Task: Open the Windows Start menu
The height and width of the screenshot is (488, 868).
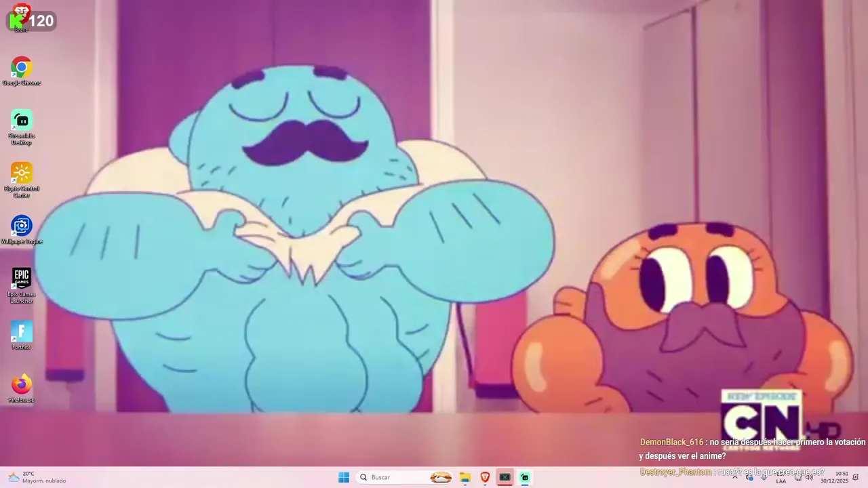Action: (x=344, y=477)
